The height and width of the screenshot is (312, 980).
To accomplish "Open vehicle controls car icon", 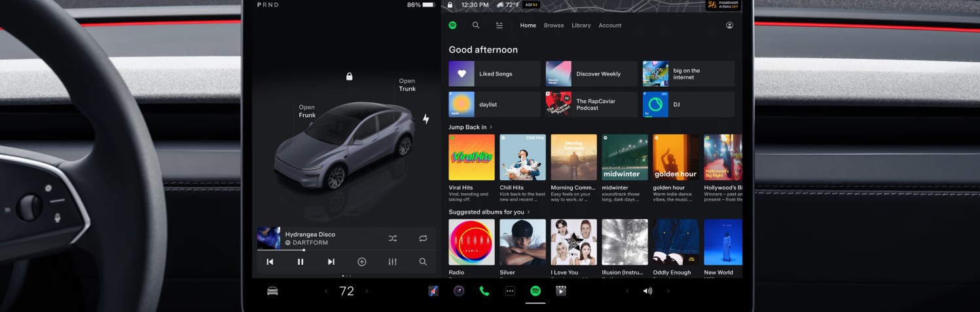I will (272, 291).
